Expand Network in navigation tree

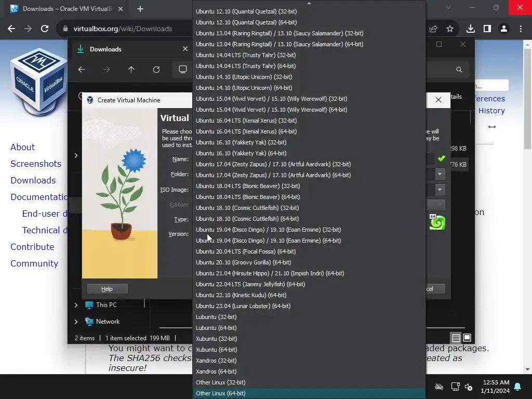[76, 322]
